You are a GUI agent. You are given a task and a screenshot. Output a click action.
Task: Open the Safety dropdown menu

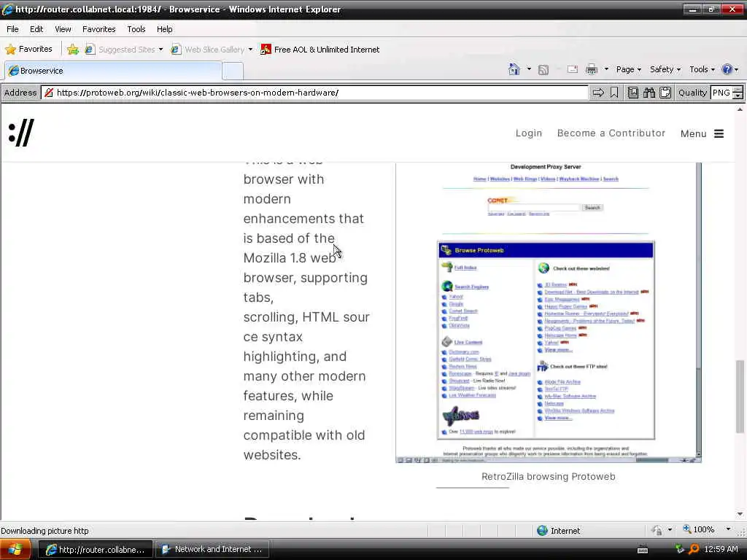pos(665,69)
